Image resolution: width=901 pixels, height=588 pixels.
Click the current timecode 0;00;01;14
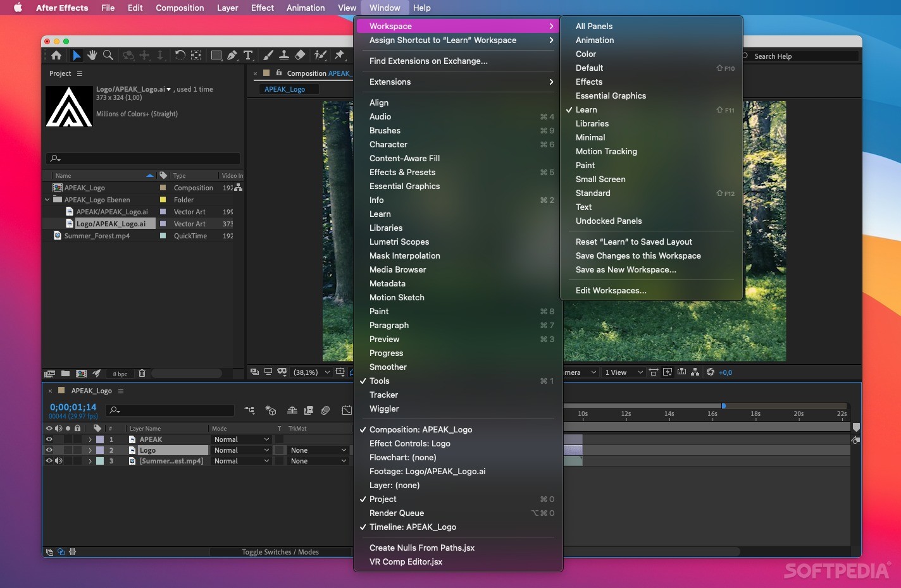73,407
